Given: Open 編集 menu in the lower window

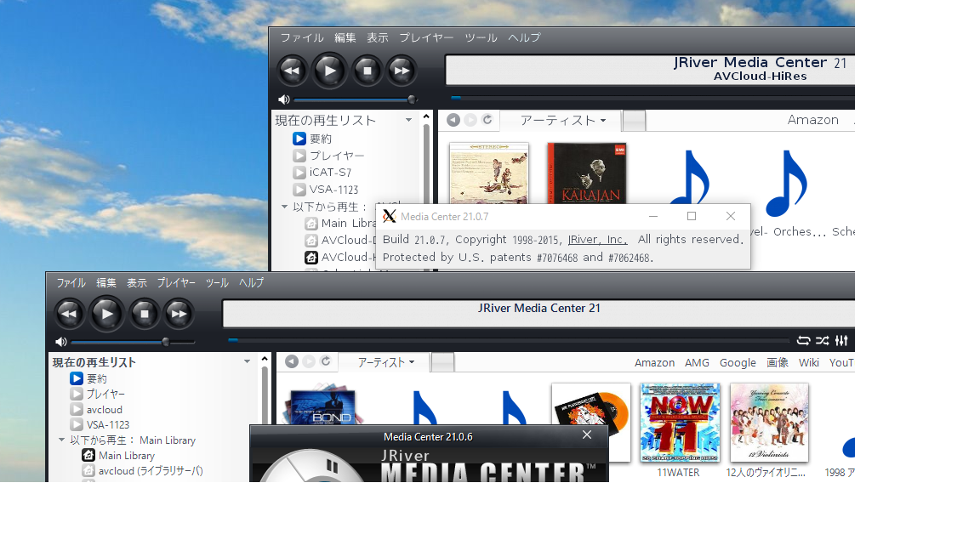Looking at the screenshot, I should (106, 283).
